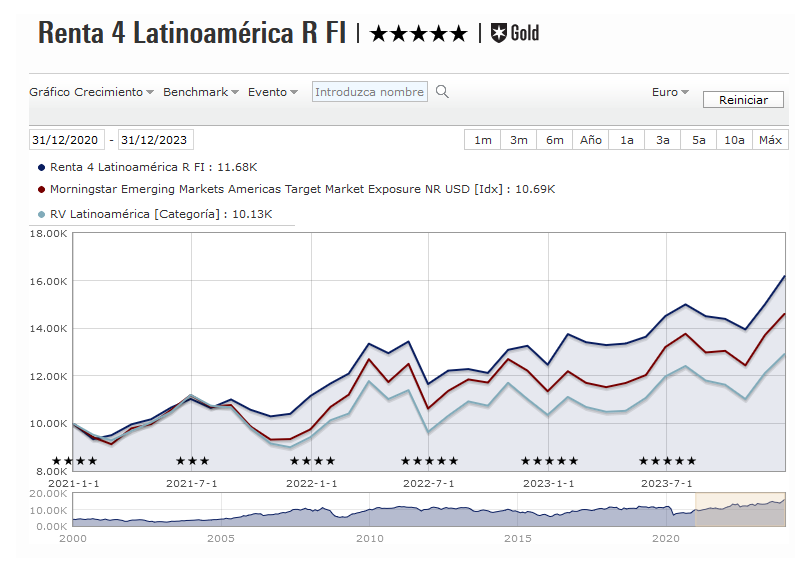This screenshot has width=805, height=571.
Task: Select the 3a time range tab
Action: (663, 140)
